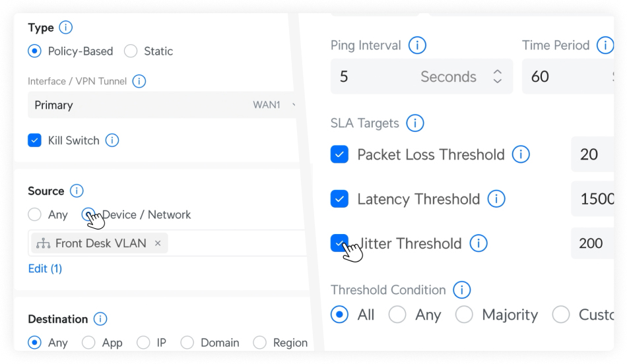Click the Ping Interval info icon

point(417,45)
